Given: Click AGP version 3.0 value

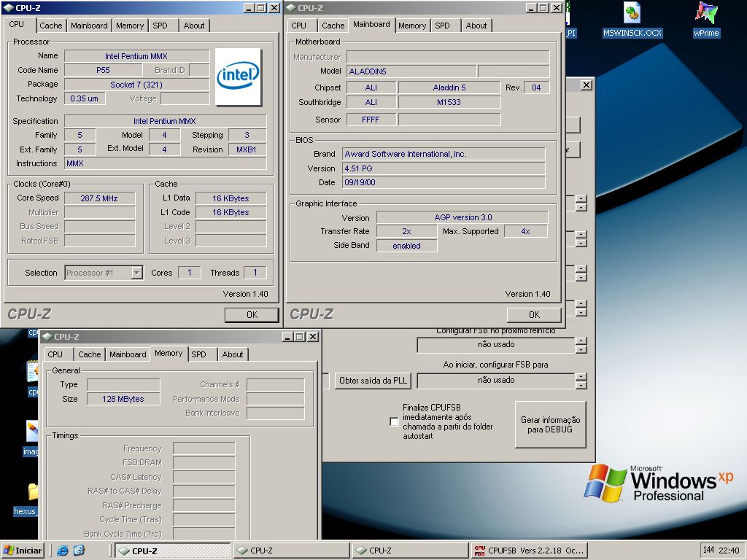Looking at the screenshot, I should (x=462, y=217).
